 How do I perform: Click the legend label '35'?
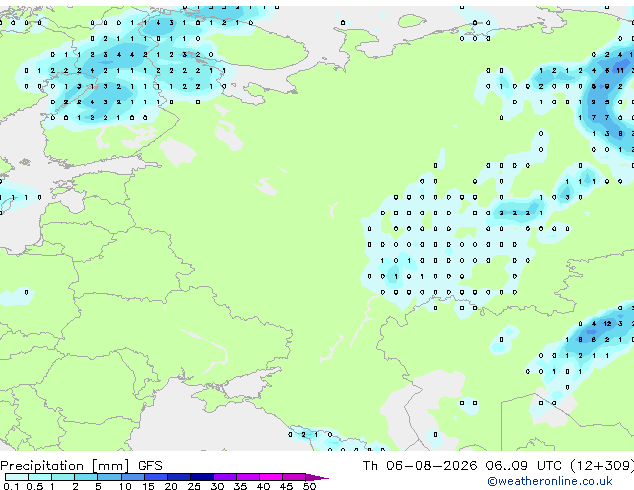click(240, 486)
